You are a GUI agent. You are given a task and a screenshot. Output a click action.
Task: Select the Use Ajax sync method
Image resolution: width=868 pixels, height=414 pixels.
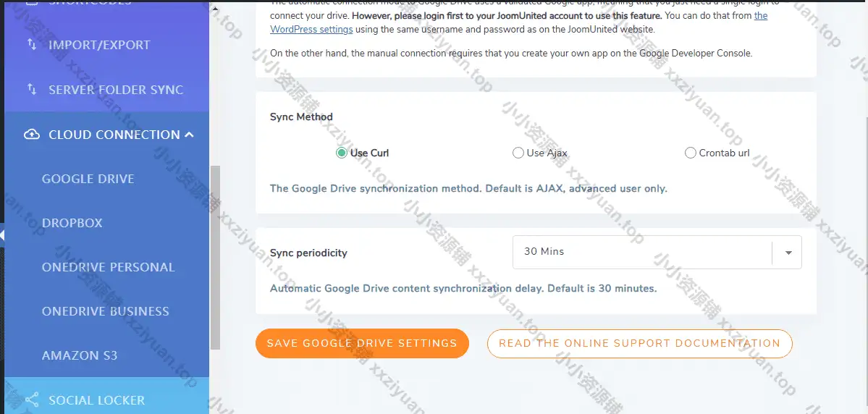pos(518,153)
